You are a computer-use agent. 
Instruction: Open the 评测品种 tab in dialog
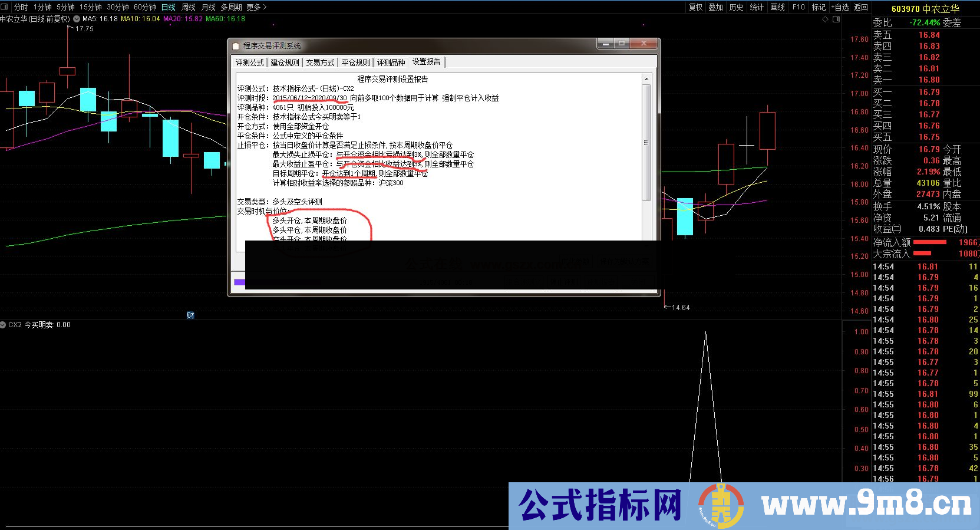pos(391,62)
